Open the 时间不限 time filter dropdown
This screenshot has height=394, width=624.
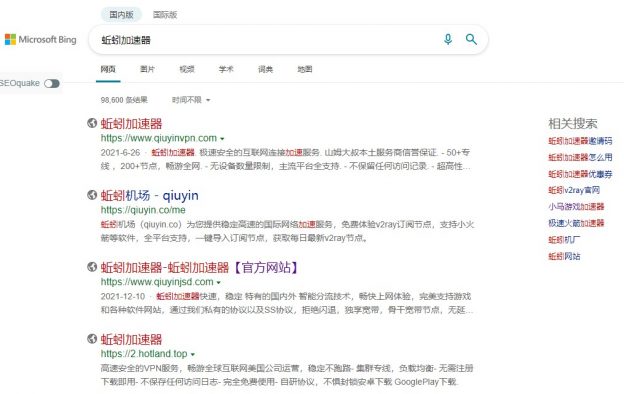[191, 100]
